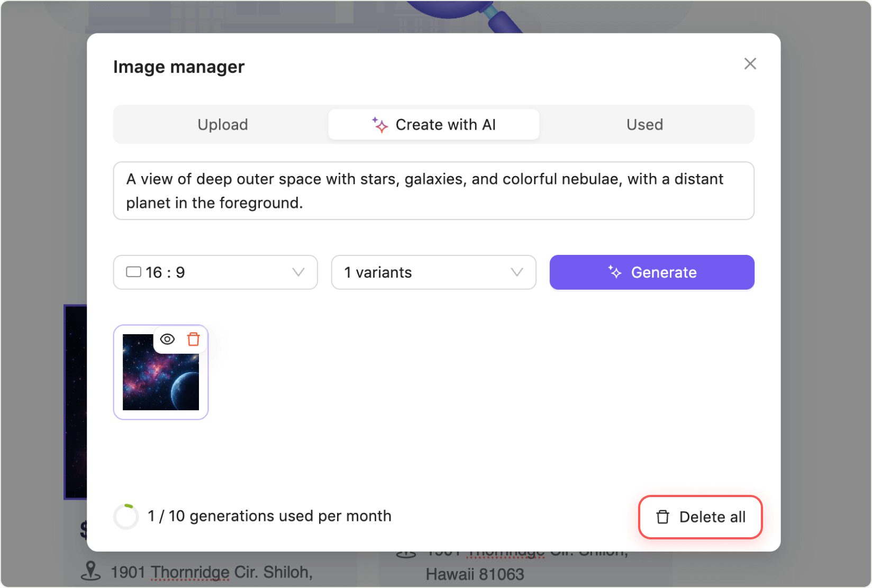Click the generations usage progress circle
The width and height of the screenshot is (872, 588).
pos(126,517)
